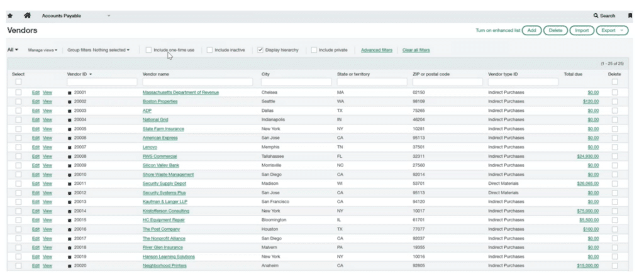644x276 pixels.
Task: Click Edit for Massachusetts Department of Revenue
Action: (35, 92)
